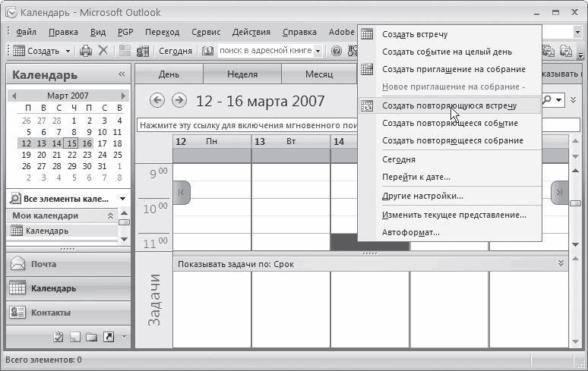
Task: Go back with the left arrow circle
Action: click(156, 100)
